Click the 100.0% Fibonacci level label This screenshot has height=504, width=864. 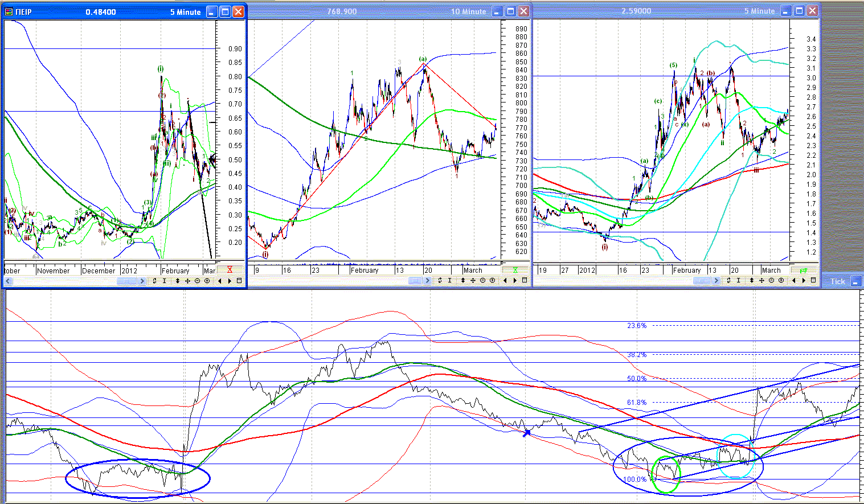(x=635, y=480)
